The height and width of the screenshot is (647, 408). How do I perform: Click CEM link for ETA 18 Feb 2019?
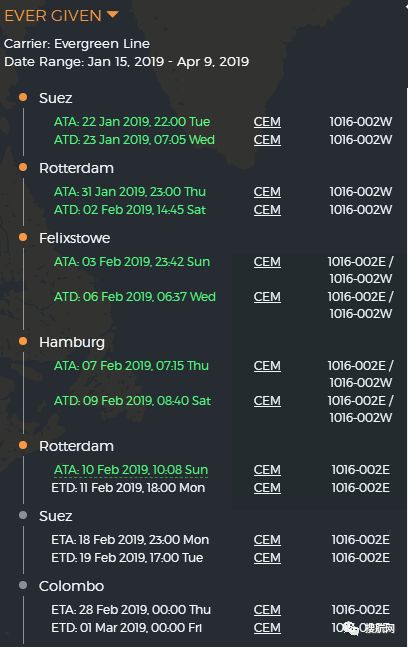click(x=267, y=540)
